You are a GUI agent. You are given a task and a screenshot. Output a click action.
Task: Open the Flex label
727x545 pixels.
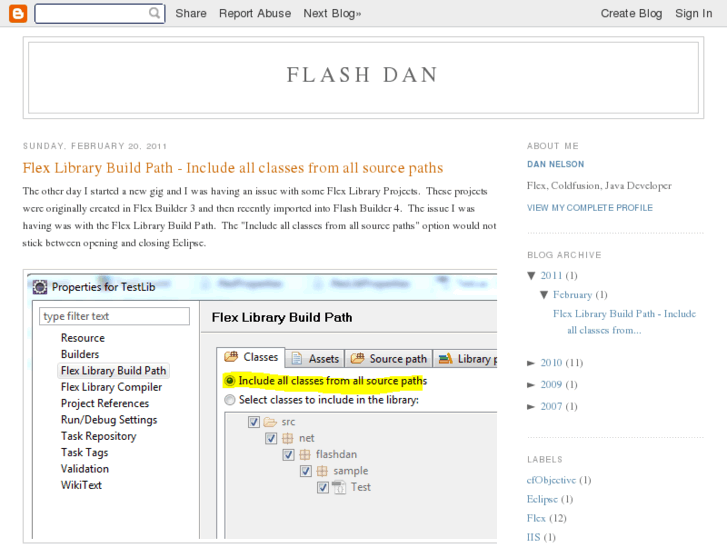click(x=536, y=518)
